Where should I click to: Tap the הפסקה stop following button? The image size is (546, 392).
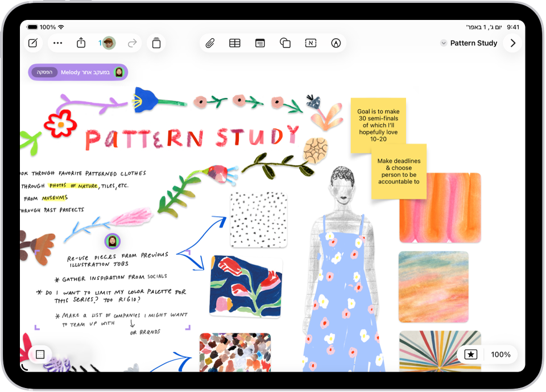click(44, 72)
